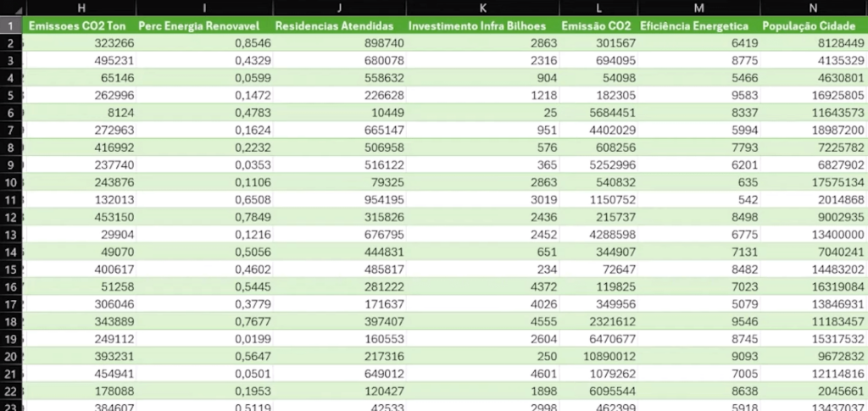Image resolution: width=868 pixels, height=411 pixels.
Task: Select cell with value 649012
Action: pos(339,374)
